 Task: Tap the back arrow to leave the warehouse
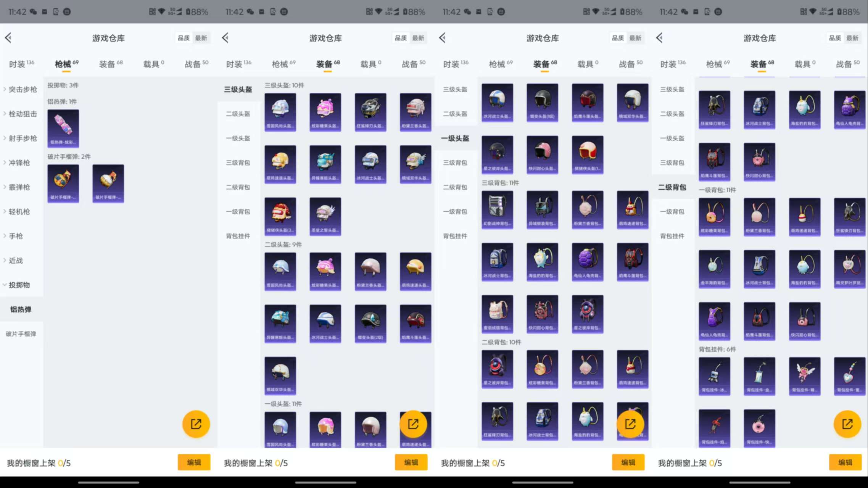pos(8,38)
